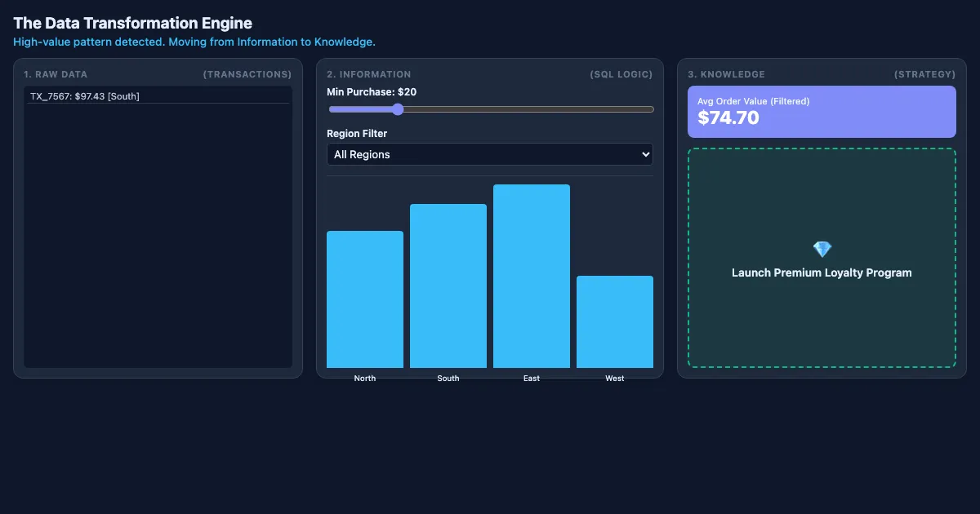Click the West axis label
980x514 pixels.
tap(615, 379)
